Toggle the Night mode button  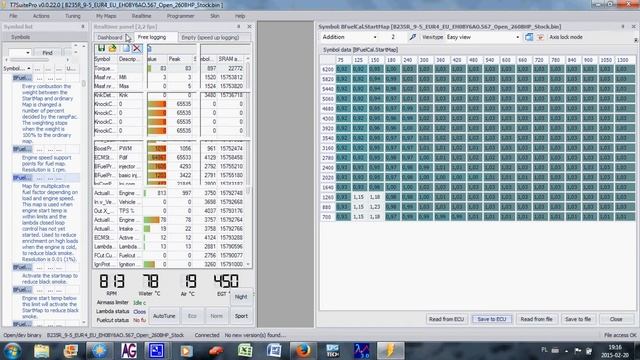tap(241, 297)
